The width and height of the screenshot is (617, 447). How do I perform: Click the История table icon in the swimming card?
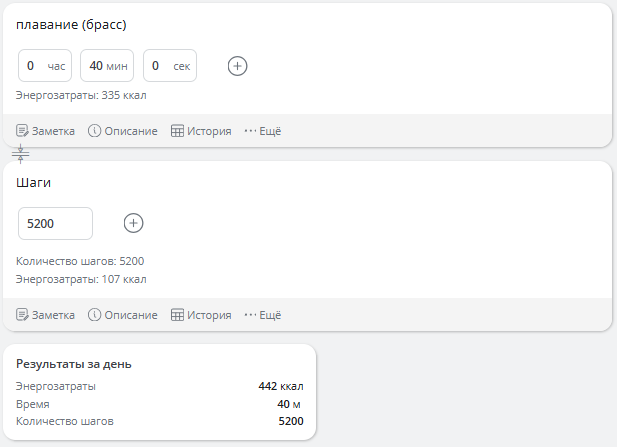click(178, 131)
